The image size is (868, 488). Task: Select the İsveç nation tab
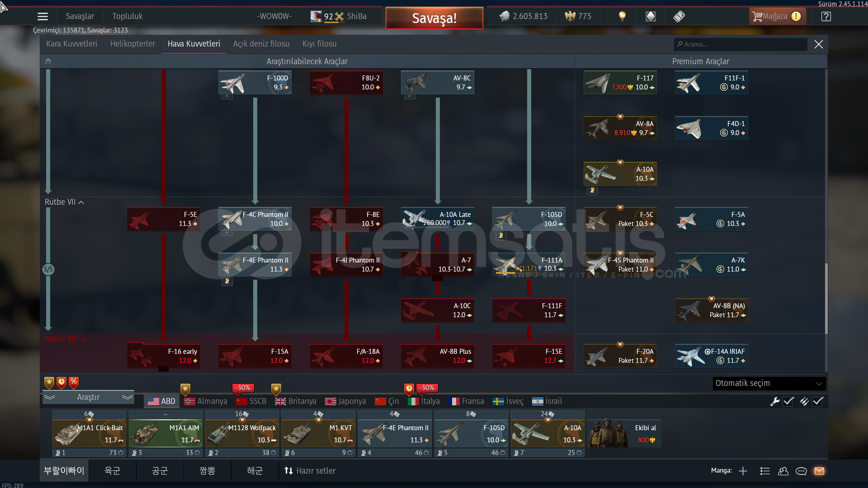(508, 401)
